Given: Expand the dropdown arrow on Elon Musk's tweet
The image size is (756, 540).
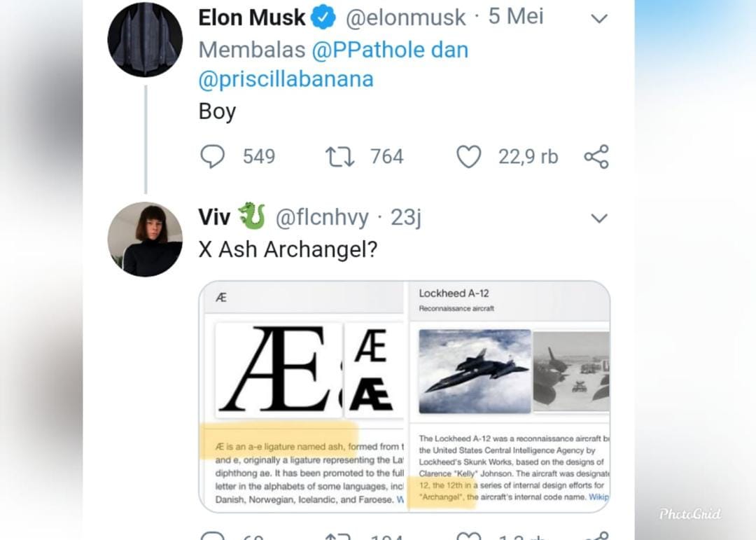Looking at the screenshot, I should coord(599,18).
